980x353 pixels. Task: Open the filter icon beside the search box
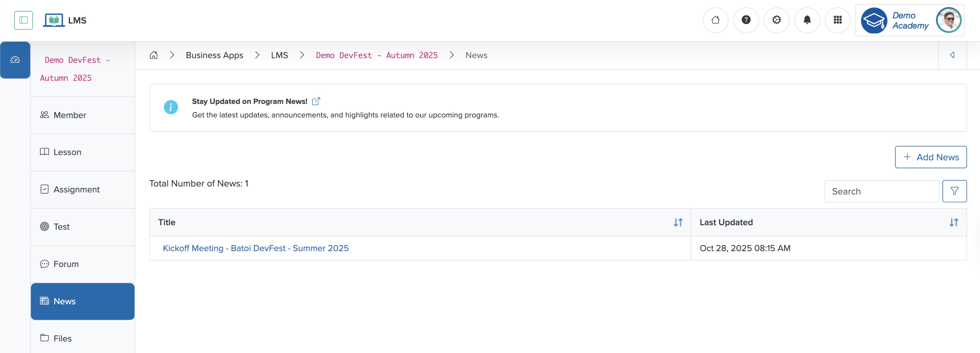[955, 191]
